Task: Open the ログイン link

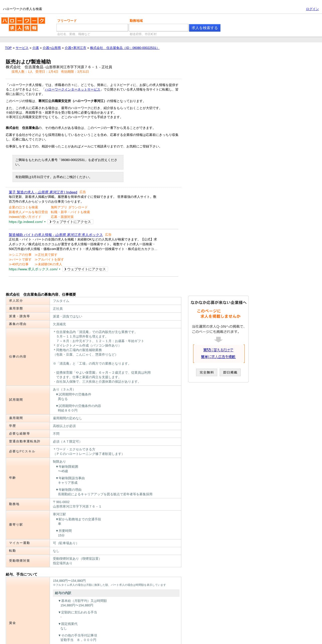Action: click(312, 9)
